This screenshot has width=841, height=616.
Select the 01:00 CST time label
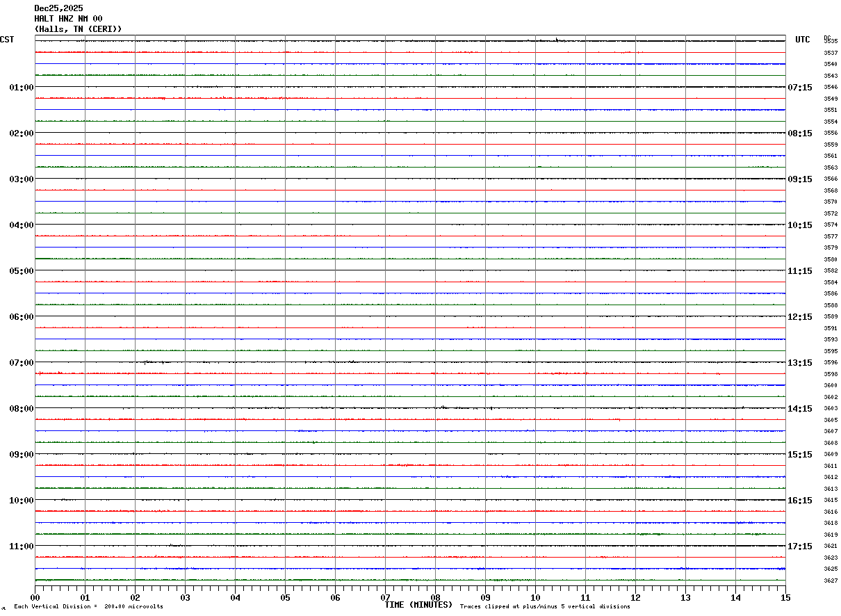[x=21, y=88]
